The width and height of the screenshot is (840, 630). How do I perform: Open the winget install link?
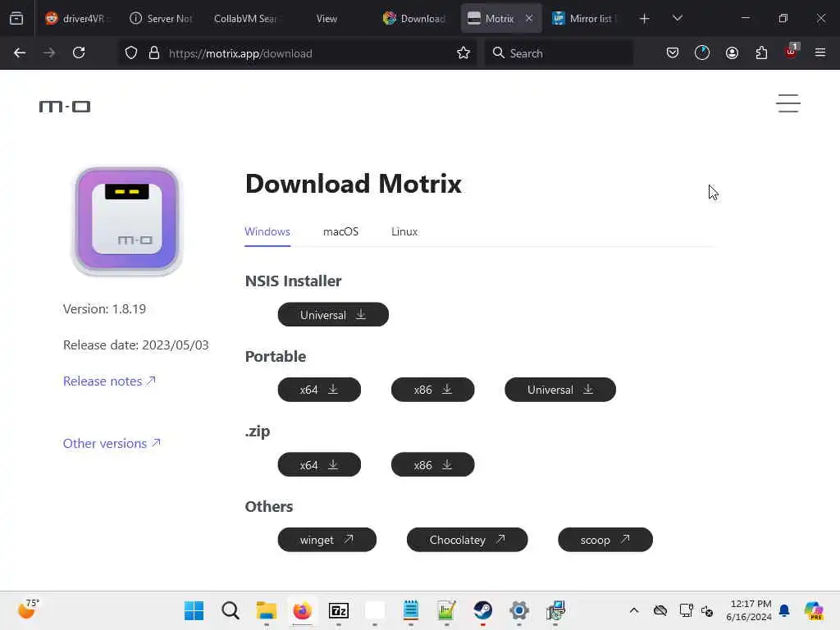[326, 540]
